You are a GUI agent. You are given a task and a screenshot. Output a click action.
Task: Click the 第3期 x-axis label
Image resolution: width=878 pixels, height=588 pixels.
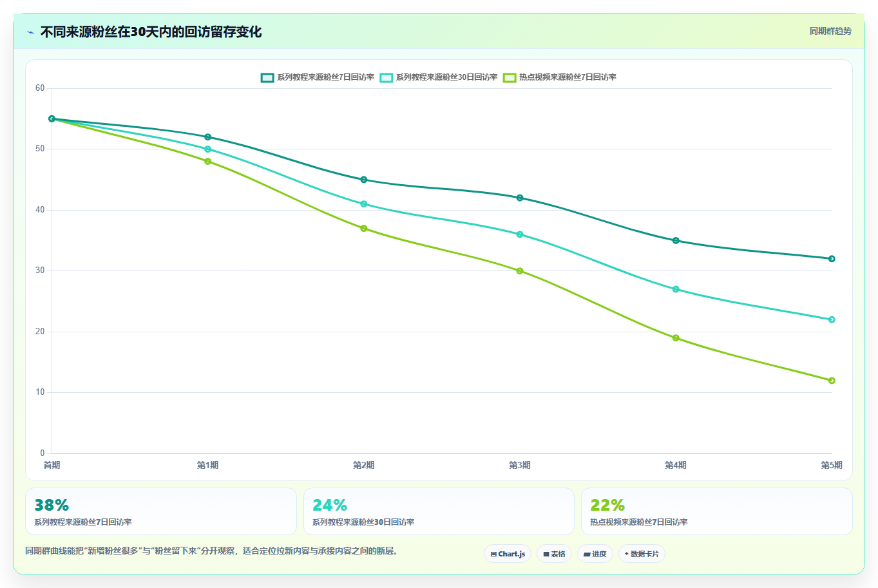520,465
